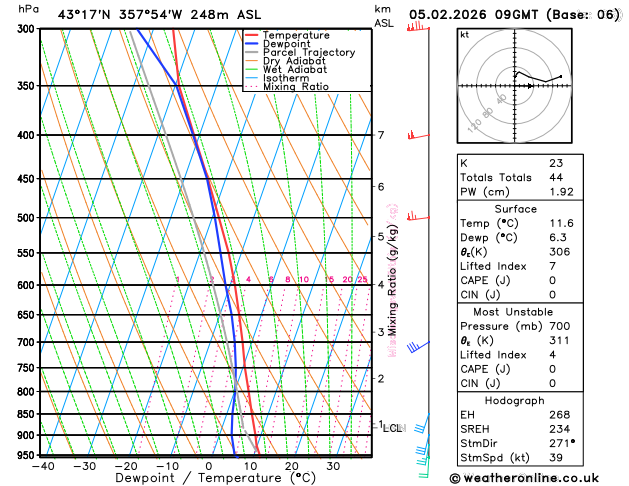Click the 'Dewpoint / Temperature (°C)' axis title
The height and width of the screenshot is (486, 629).
215,478
